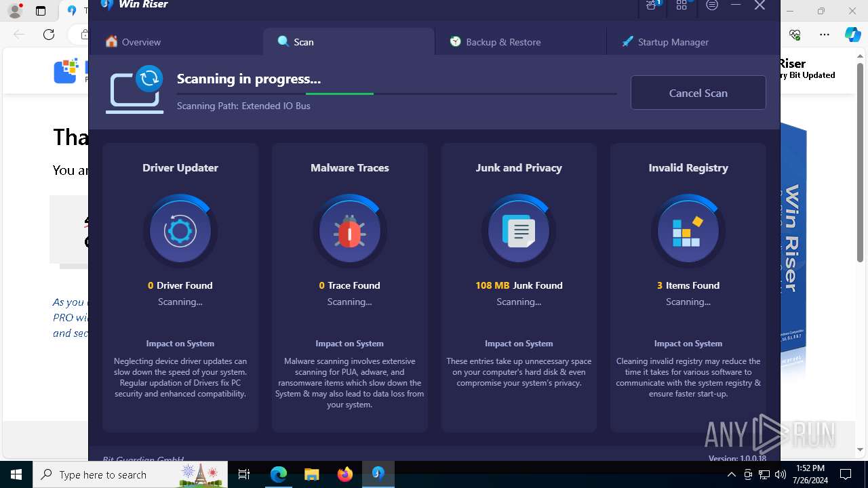
Task: Launch Microsoft Edge from taskbar
Action: click(278, 474)
